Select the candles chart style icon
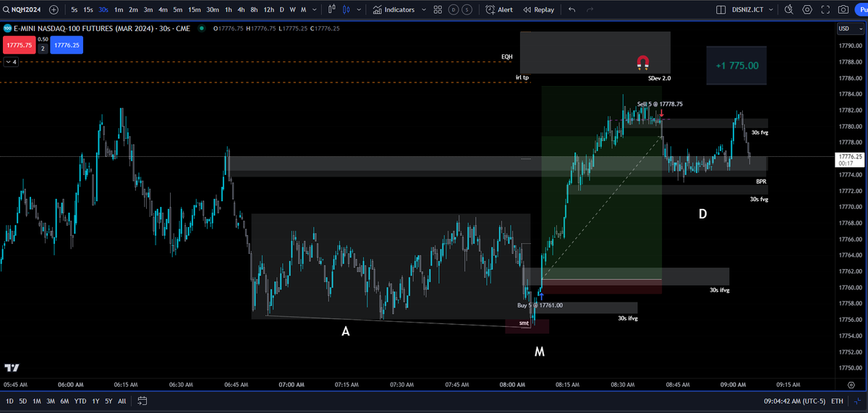The width and height of the screenshot is (868, 413). point(346,9)
